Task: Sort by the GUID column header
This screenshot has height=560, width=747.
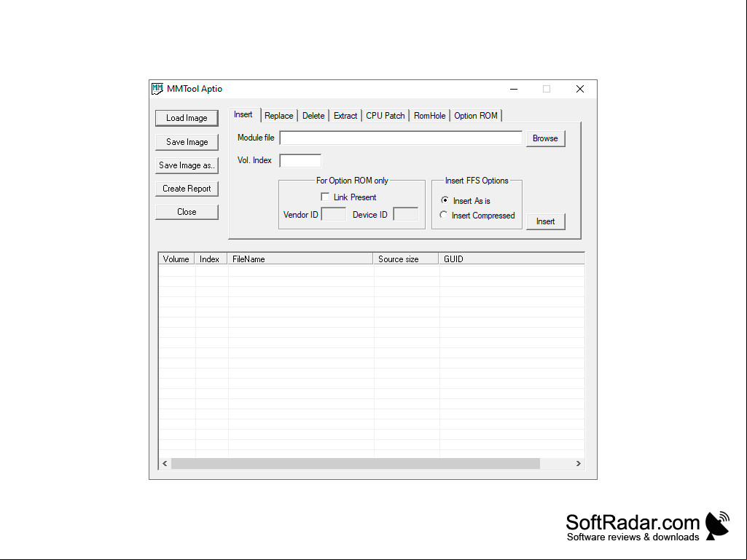Action: point(512,259)
